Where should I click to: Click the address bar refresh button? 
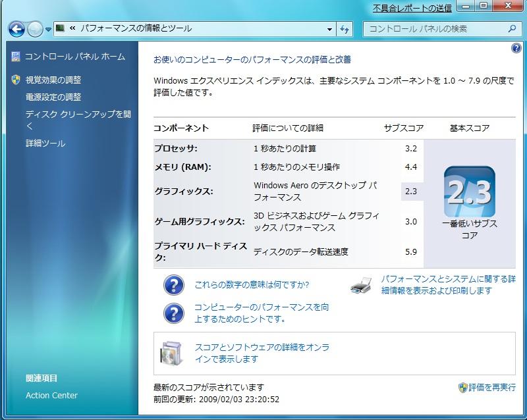345,29
